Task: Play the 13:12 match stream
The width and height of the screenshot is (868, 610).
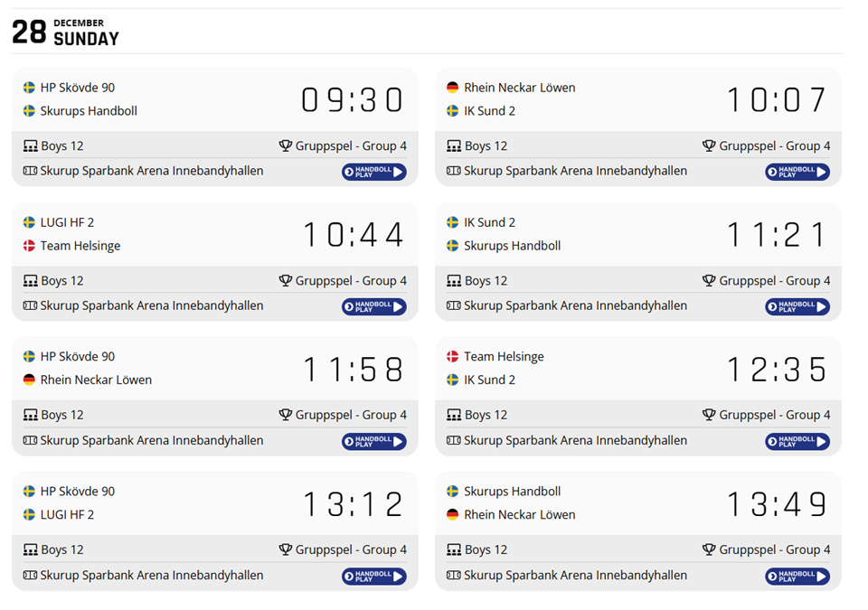Action: pos(373,577)
